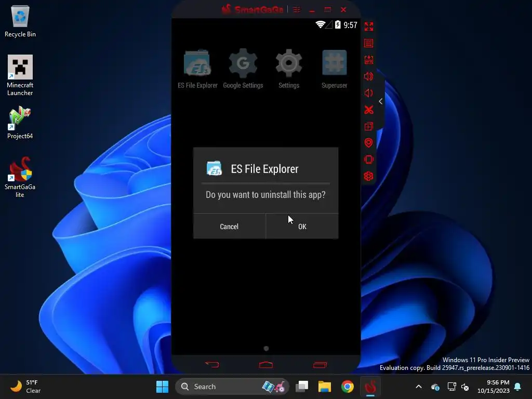Collapse the SmartGaGa side toolbar arrow
Viewport: 532px width, 399px height.
(x=381, y=101)
